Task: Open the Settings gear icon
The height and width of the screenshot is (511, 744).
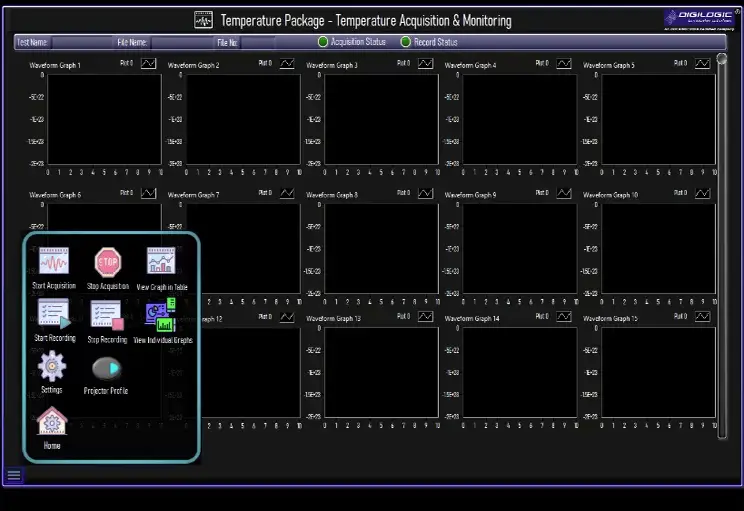Action: [x=52, y=367]
